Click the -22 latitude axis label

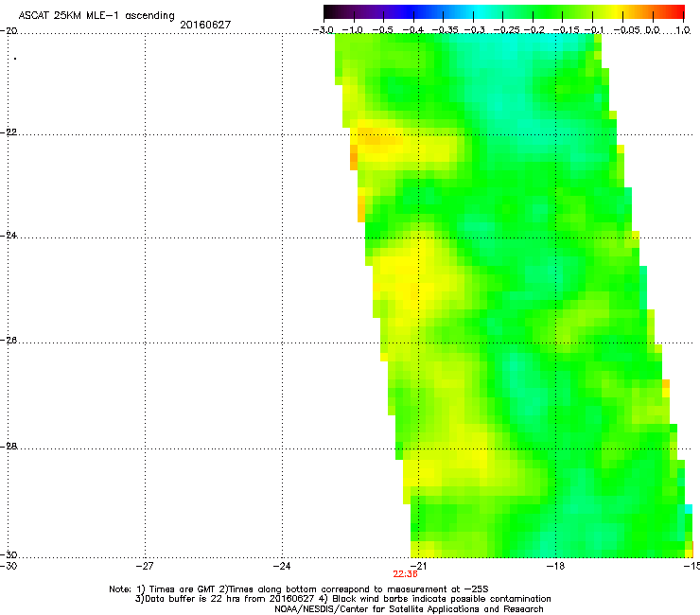(9, 132)
